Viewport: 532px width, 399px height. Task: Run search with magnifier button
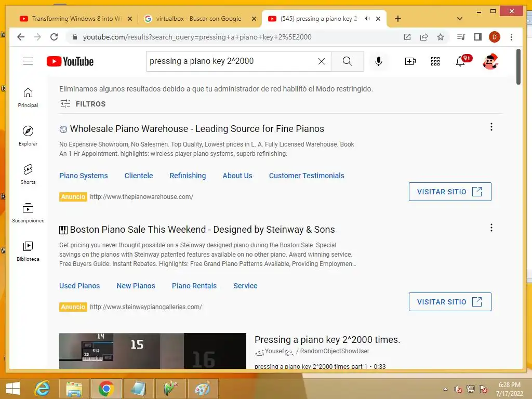pos(347,61)
